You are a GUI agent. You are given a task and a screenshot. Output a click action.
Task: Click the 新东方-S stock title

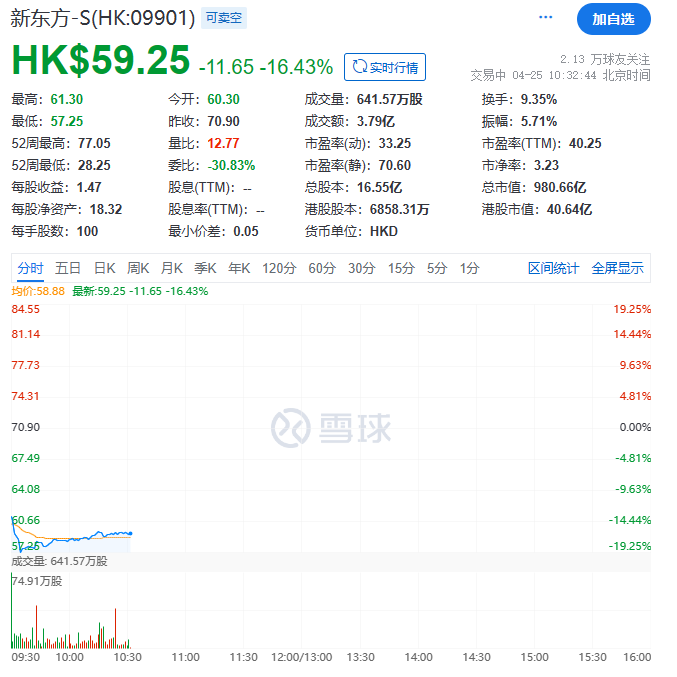[102, 18]
